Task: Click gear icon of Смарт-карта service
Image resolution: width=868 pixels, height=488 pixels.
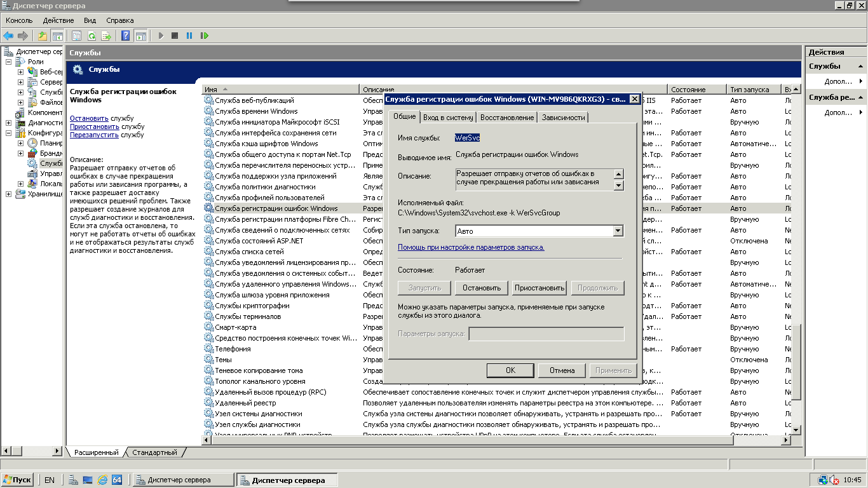Action: pyautogui.click(x=208, y=327)
